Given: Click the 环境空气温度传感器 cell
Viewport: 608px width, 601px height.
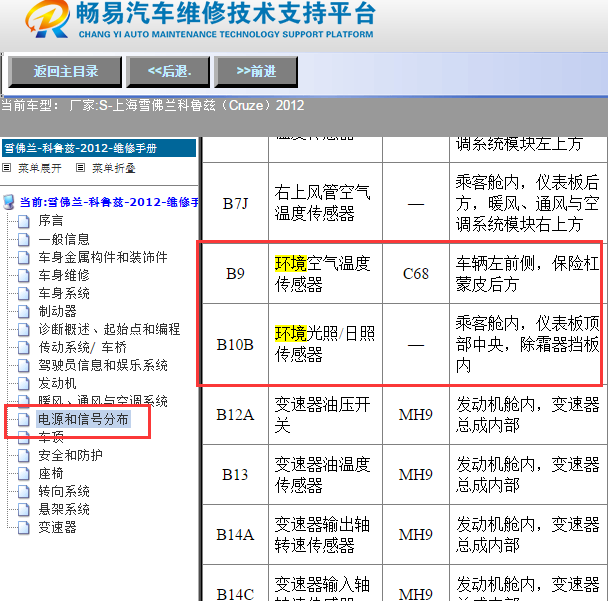Looking at the screenshot, I should (x=325, y=274).
